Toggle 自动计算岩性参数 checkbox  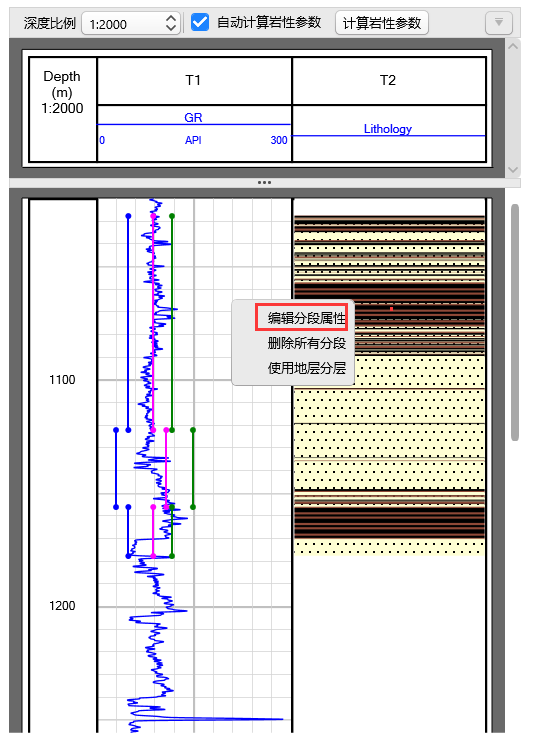tap(200, 22)
